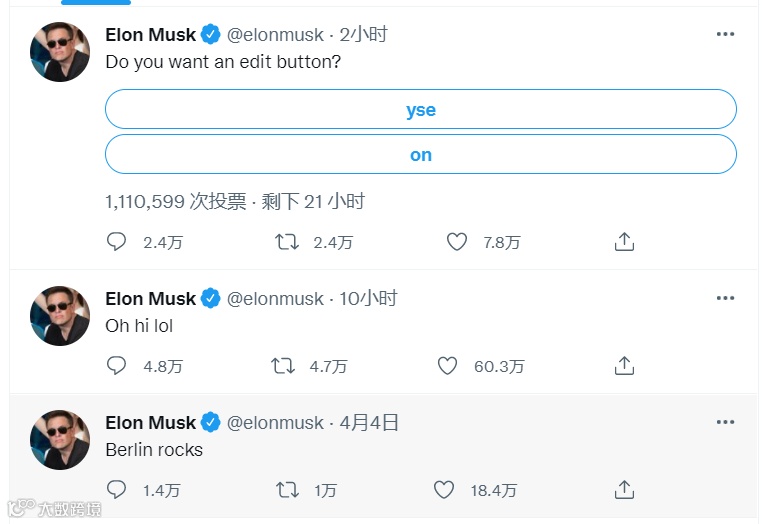Click the @elonmusk handle on "Berlin rocks" tweet
Viewport: 770px width, 524px height.
click(x=275, y=423)
